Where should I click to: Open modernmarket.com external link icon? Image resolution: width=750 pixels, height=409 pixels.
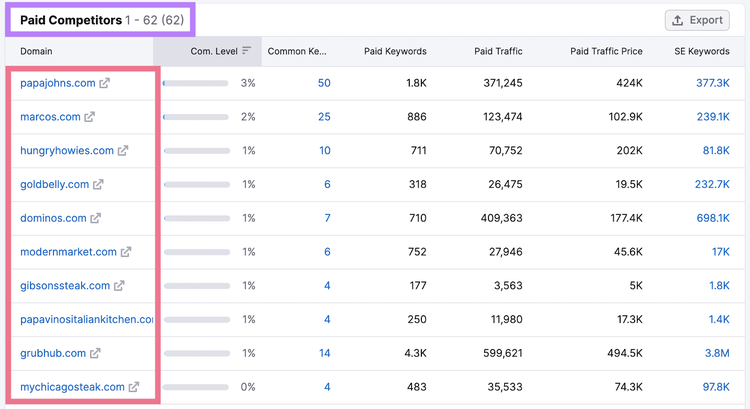pyautogui.click(x=126, y=252)
